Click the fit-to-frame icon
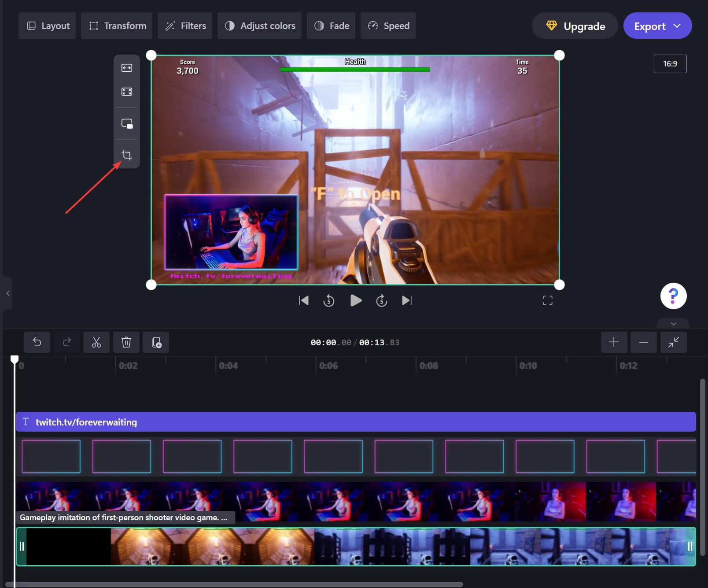 click(126, 92)
